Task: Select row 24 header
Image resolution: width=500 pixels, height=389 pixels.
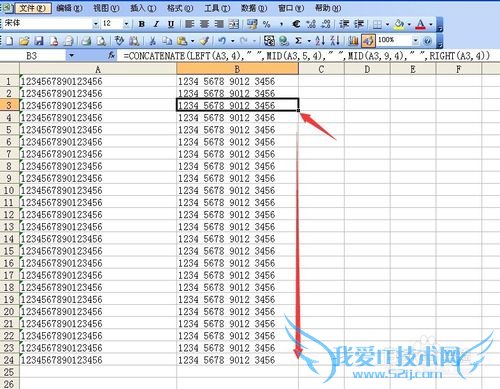Action: click(9, 360)
